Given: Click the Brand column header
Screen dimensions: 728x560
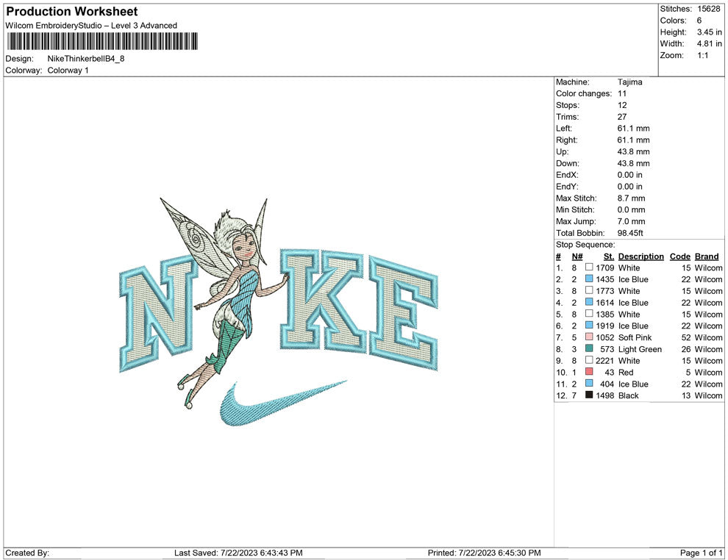Looking at the screenshot, I should tap(707, 256).
